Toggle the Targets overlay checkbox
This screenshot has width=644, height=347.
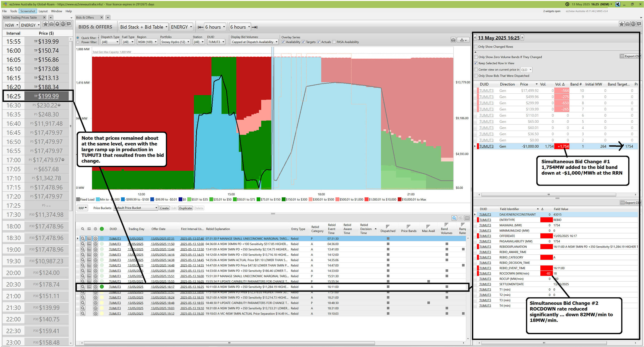click(x=303, y=42)
